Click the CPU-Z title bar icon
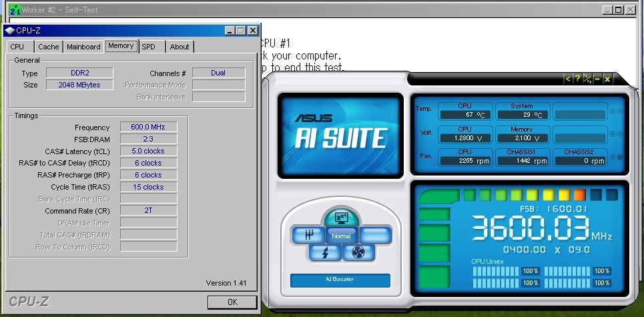 (10, 31)
